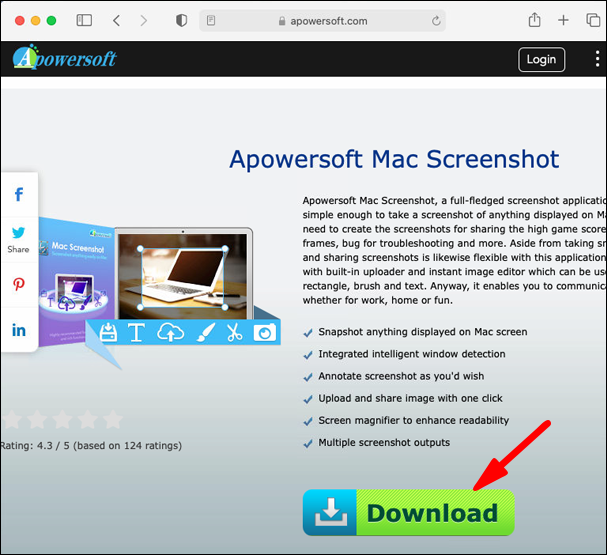Click the camera icon in banner
The height and width of the screenshot is (555, 607).
click(x=265, y=332)
